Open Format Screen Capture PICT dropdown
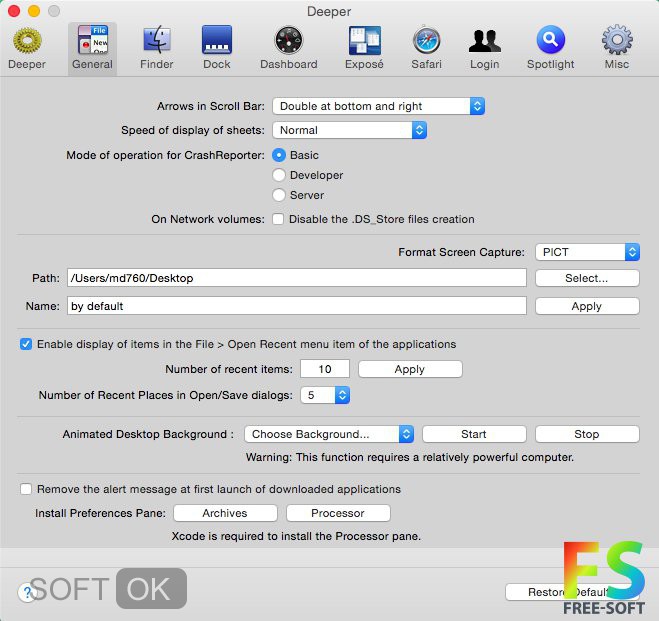The image size is (659, 621). coord(588,252)
